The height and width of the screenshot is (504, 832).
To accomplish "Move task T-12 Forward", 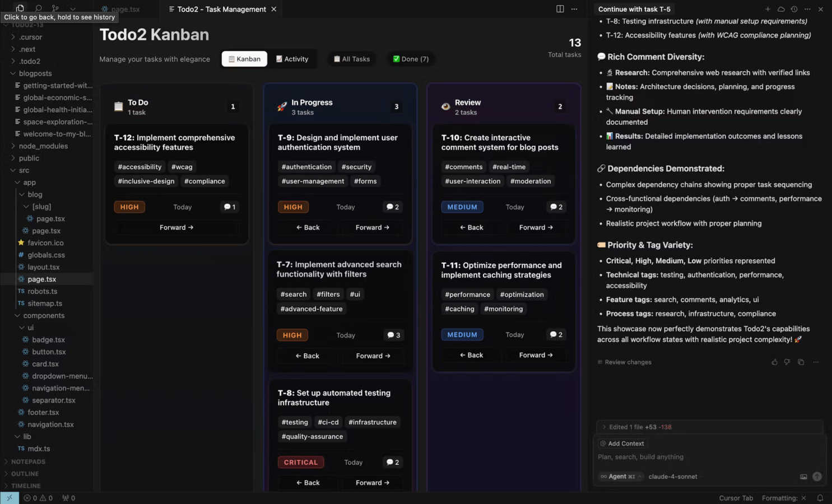I will pyautogui.click(x=176, y=227).
